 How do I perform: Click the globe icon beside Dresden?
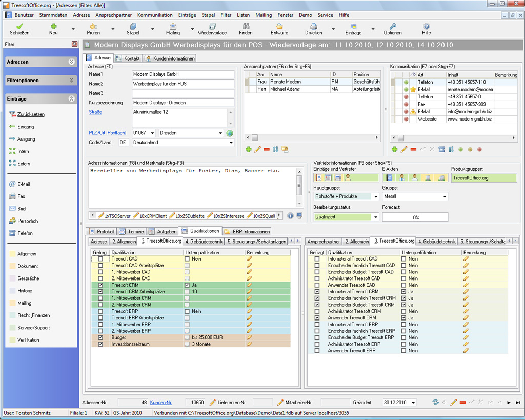pyautogui.click(x=230, y=133)
